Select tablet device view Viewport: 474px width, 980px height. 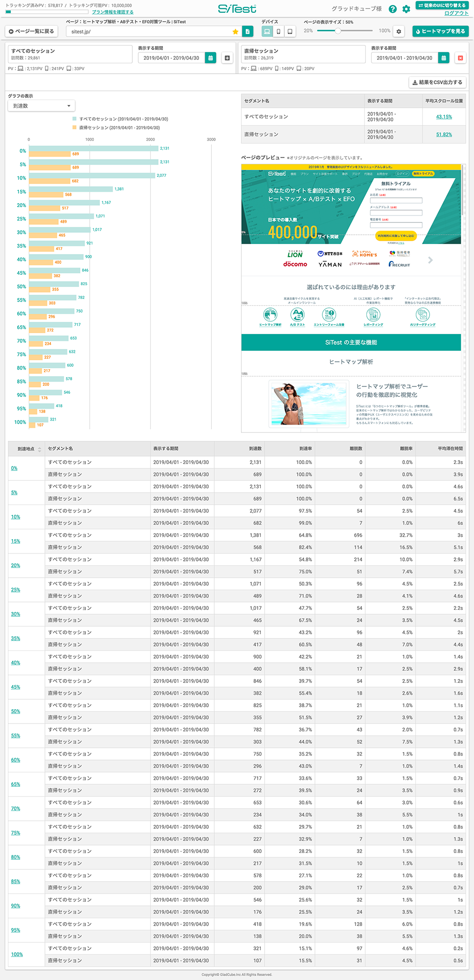290,31
